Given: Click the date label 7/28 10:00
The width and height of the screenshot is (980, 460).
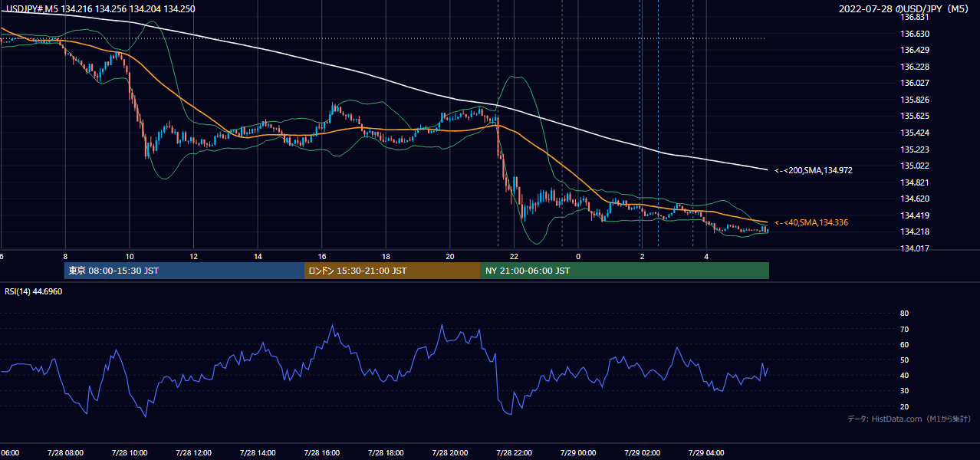Looking at the screenshot, I should click(129, 452).
